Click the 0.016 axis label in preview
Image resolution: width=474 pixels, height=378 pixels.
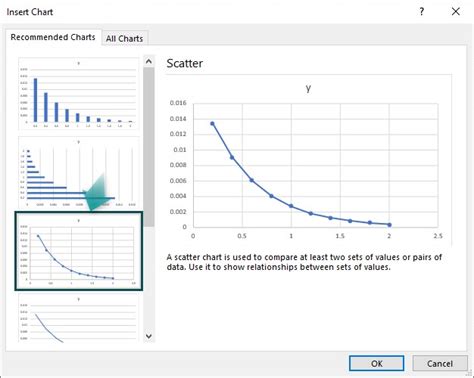178,103
